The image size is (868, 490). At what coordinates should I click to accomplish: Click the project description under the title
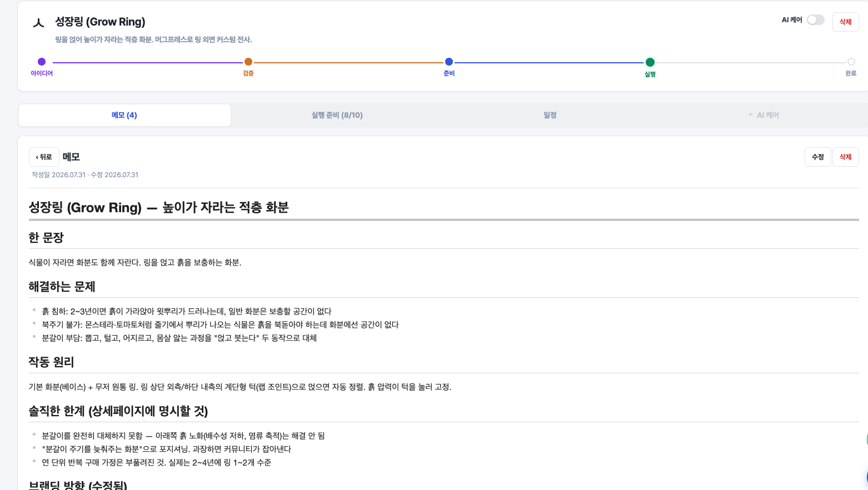click(x=153, y=39)
